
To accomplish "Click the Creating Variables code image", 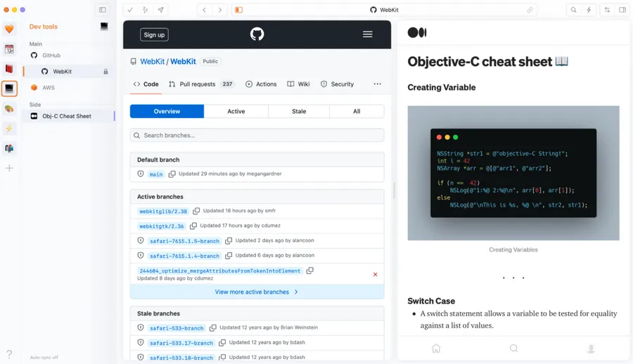I will tap(513, 173).
